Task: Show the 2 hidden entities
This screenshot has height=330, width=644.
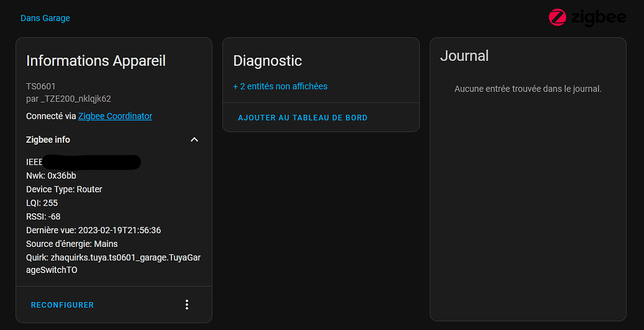Action: [280, 86]
